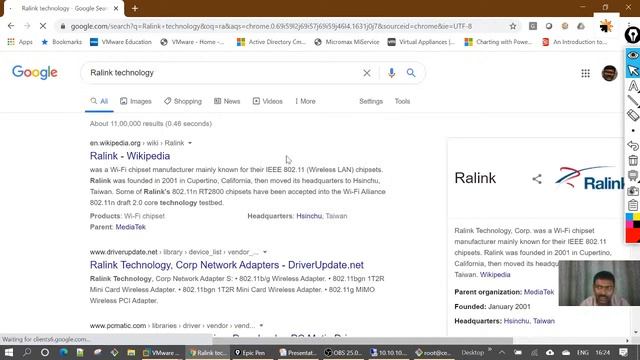Show hidden system tray icons chevron
The width and height of the screenshot is (640, 360).
[x=502, y=352]
